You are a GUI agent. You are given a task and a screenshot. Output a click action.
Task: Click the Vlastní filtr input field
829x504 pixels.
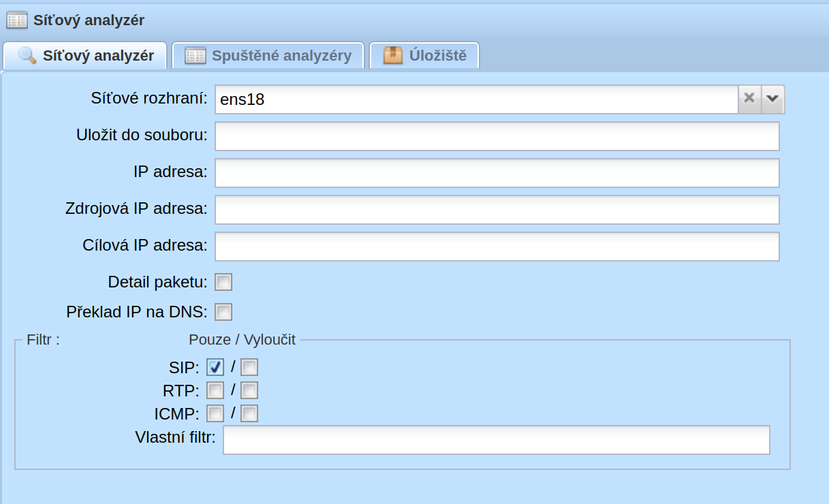coord(497,440)
